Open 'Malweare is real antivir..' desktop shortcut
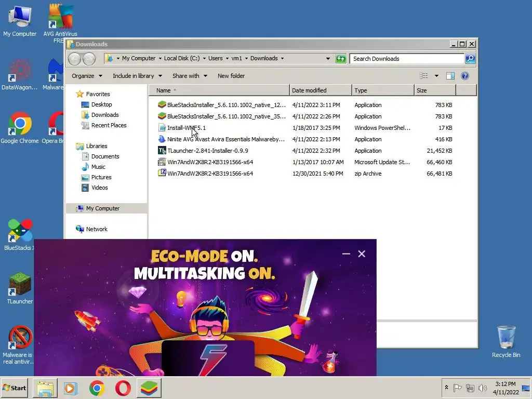 tap(18, 345)
